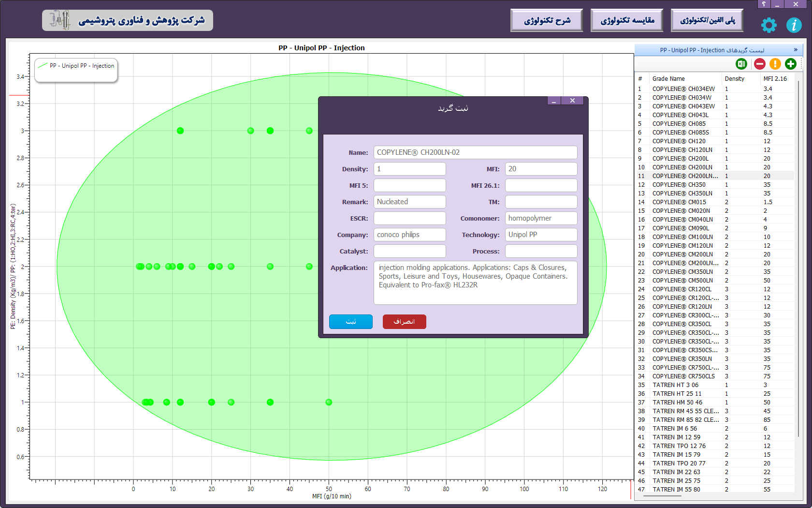Close the ثبت گرید dialog
Screen dimensions: 812x508
pos(572,101)
